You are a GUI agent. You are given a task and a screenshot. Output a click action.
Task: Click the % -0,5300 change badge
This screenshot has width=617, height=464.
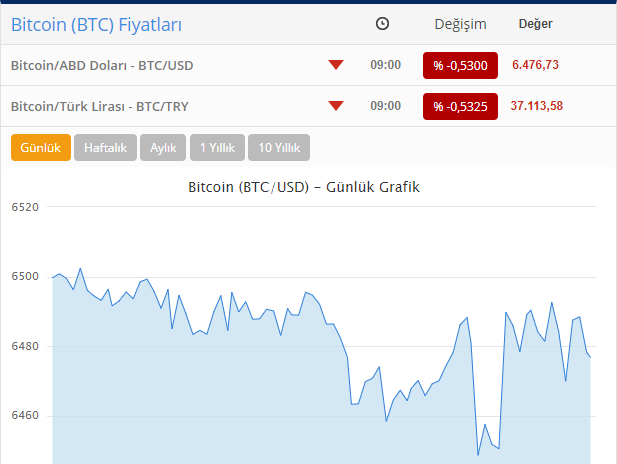460,65
